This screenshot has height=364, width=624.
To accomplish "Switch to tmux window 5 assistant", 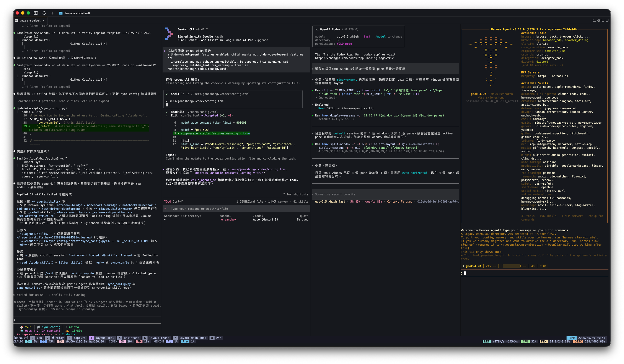I will (x=129, y=338).
